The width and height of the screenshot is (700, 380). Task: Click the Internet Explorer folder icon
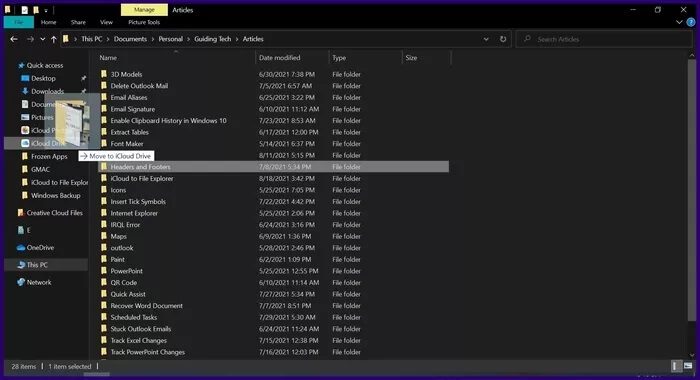coord(104,213)
